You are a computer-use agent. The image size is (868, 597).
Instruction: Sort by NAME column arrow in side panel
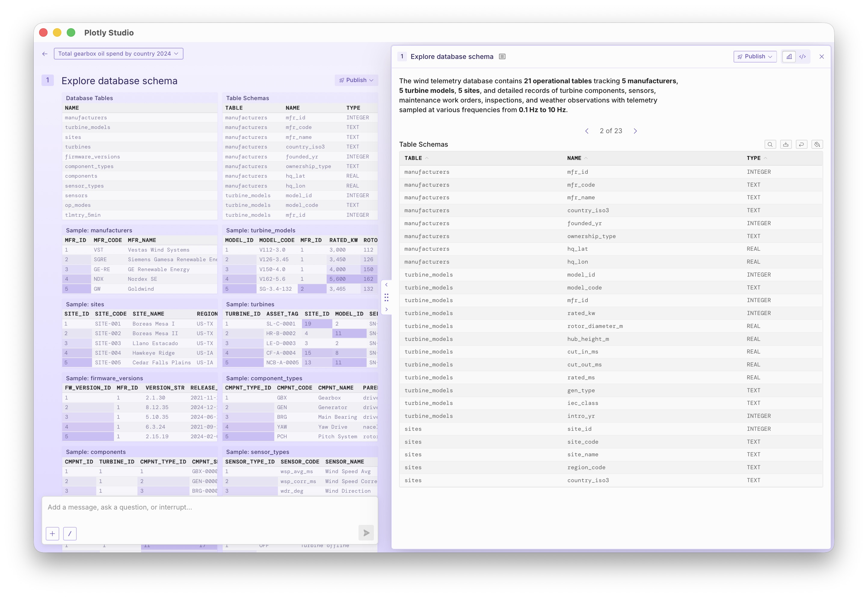coord(586,158)
